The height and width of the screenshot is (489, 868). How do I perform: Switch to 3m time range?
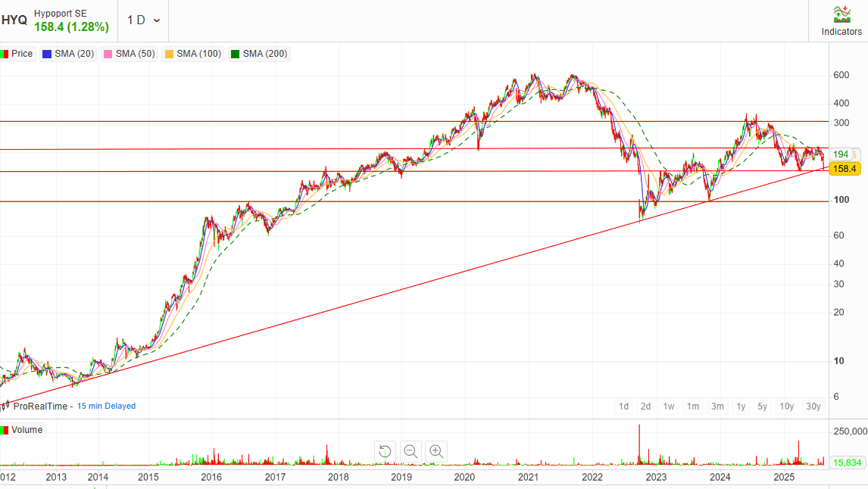click(x=717, y=406)
